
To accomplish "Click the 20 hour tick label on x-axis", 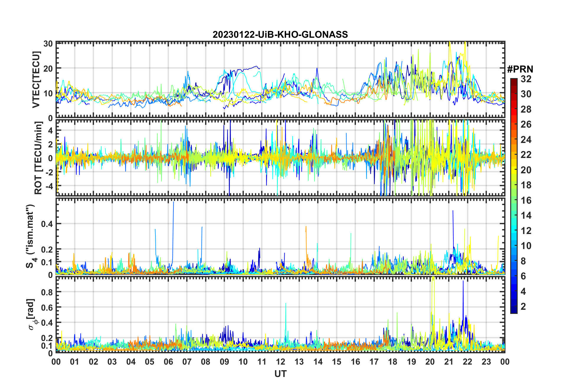I will point(430,362).
